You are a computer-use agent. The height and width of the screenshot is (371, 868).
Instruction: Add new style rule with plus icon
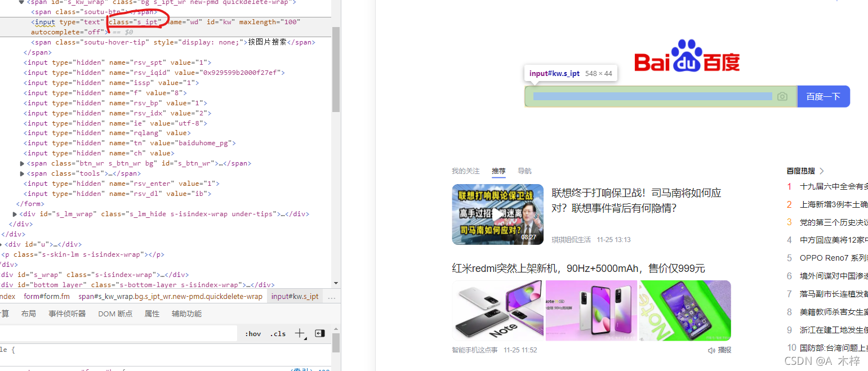[x=300, y=333]
